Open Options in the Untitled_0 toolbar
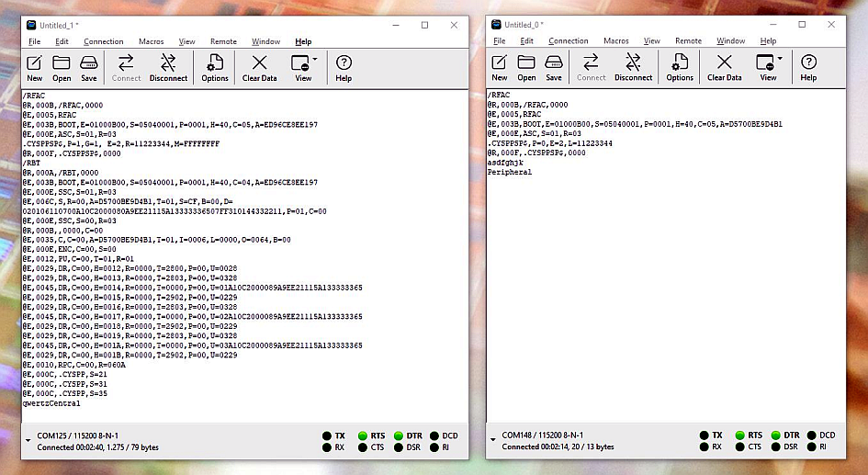The height and width of the screenshot is (475, 868). coord(680,67)
